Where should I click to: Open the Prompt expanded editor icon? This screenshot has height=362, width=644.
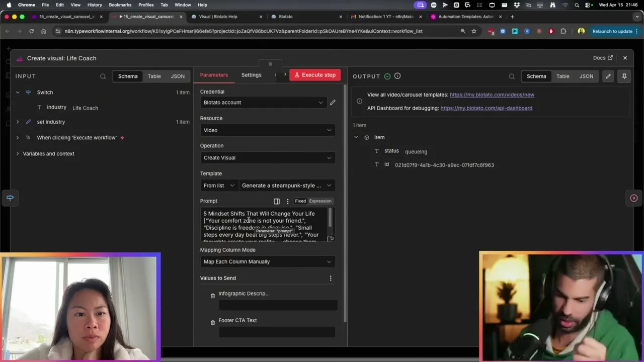pyautogui.click(x=277, y=201)
